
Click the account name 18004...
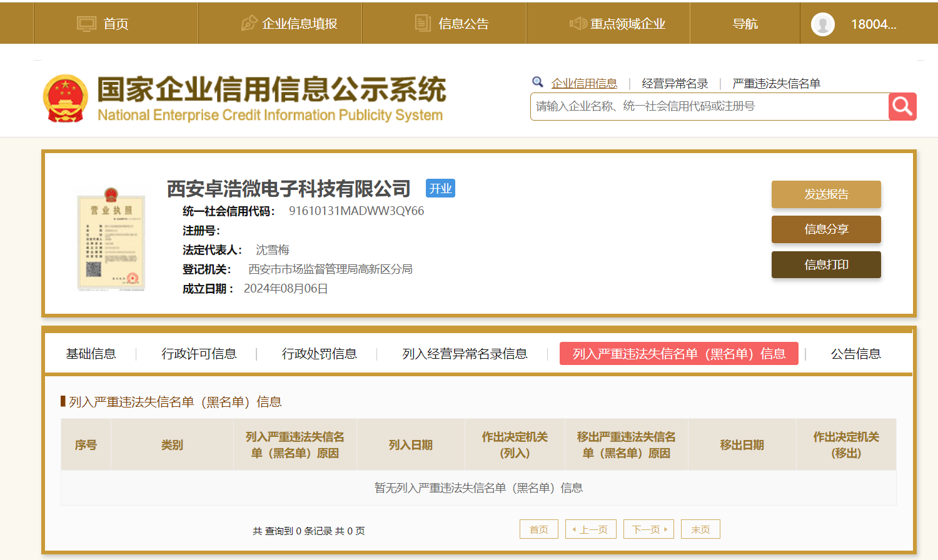click(x=874, y=24)
